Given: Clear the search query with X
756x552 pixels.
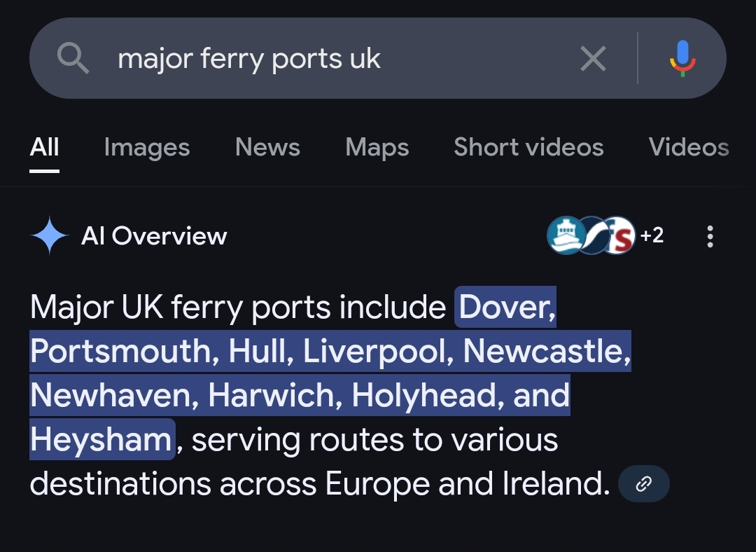Looking at the screenshot, I should point(593,59).
